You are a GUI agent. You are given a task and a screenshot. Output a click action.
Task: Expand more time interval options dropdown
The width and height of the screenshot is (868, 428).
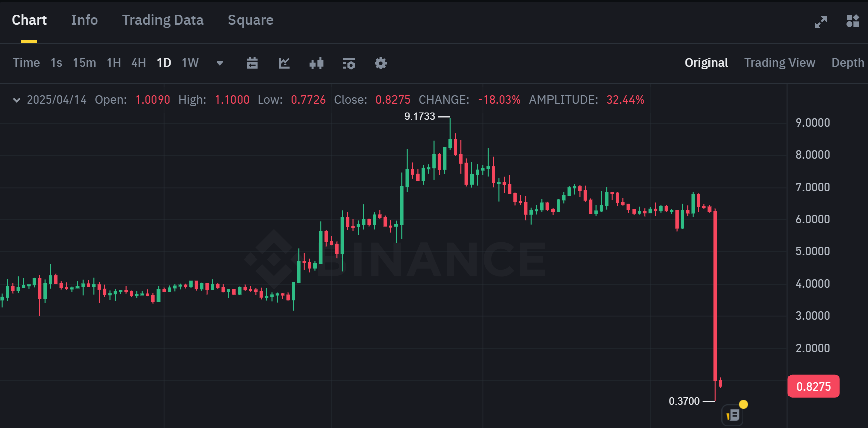[220, 63]
